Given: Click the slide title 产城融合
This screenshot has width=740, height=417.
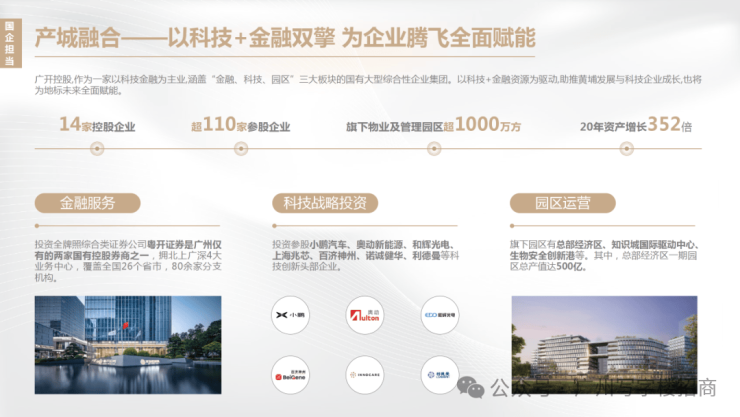Looking at the screenshot, I should pyautogui.click(x=285, y=38).
